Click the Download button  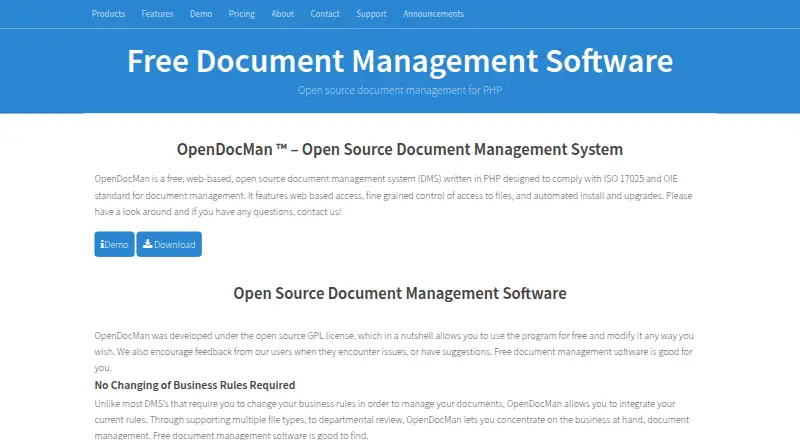click(169, 244)
